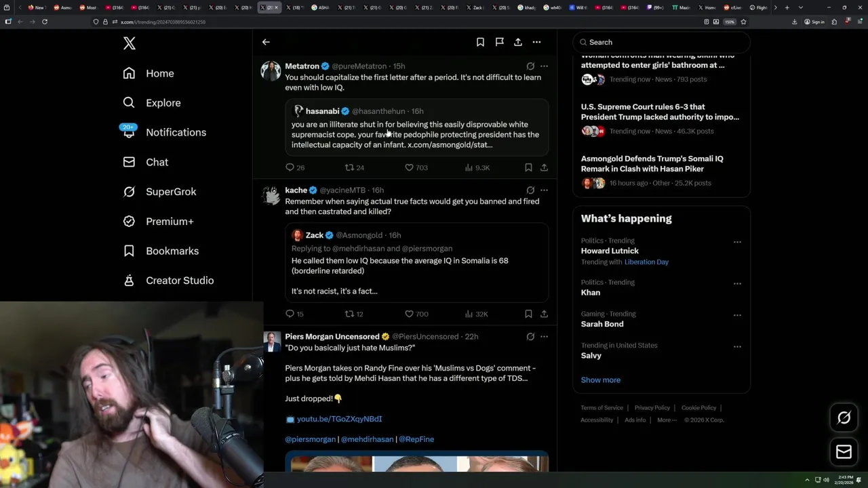Screen dimensions: 868x488
Task: Open the three-dot menu in the timeline header
Action: point(536,42)
